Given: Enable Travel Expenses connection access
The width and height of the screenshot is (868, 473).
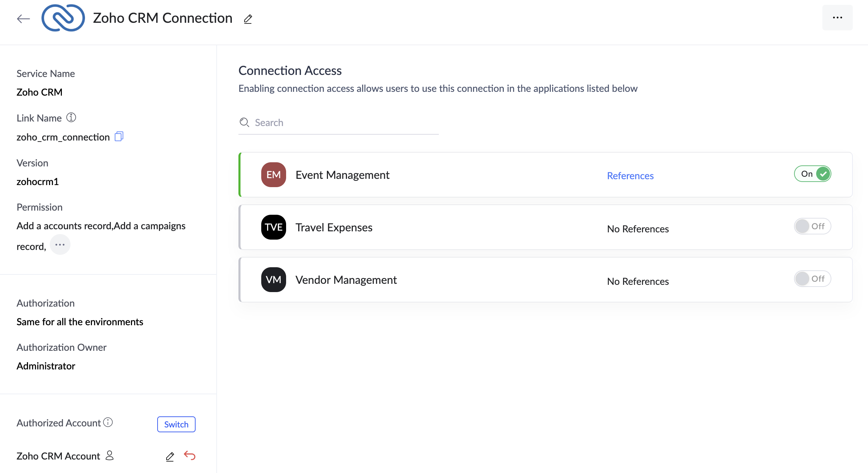Looking at the screenshot, I should tap(812, 226).
